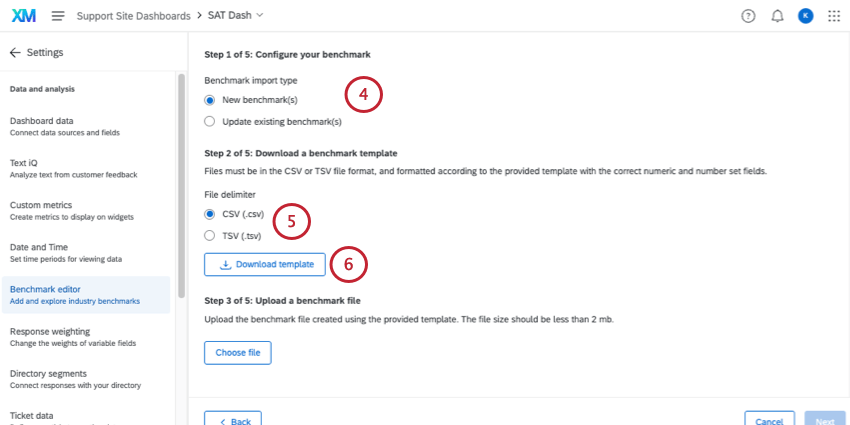Select Update existing benchmark(s) option
The image size is (850, 425).
(209, 122)
